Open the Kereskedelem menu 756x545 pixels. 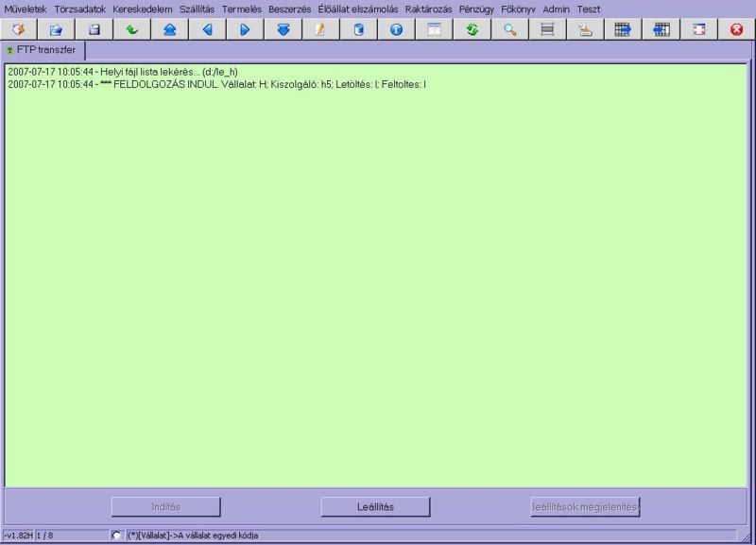(x=142, y=9)
